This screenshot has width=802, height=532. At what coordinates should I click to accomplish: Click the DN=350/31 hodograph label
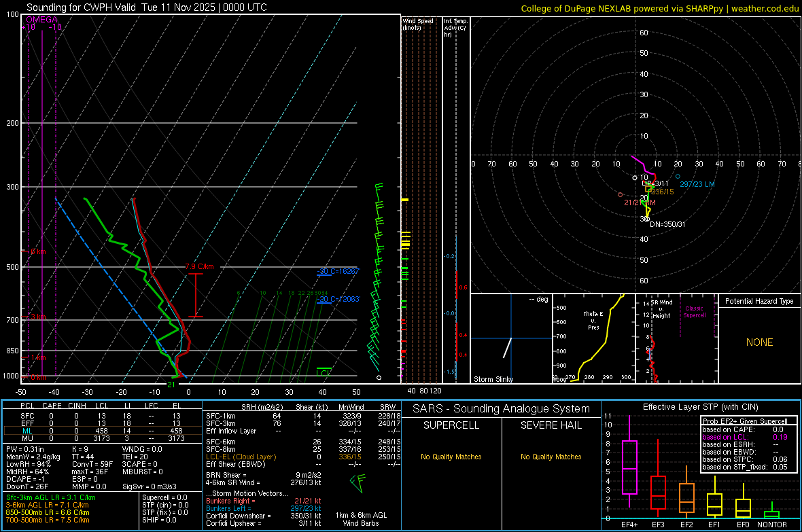667,225
